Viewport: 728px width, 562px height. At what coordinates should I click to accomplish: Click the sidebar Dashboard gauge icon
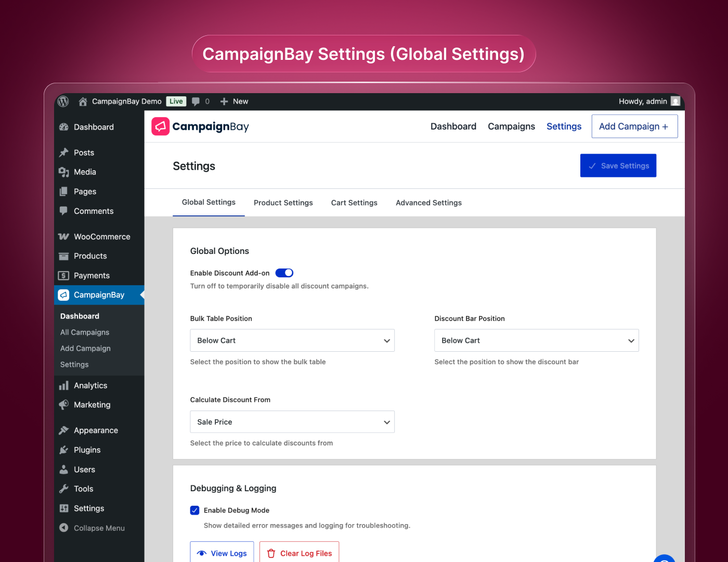coord(64,127)
